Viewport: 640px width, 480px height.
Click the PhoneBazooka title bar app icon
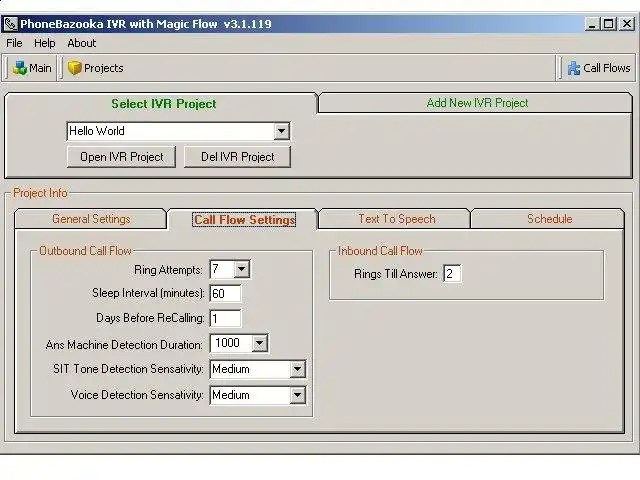click(x=11, y=24)
